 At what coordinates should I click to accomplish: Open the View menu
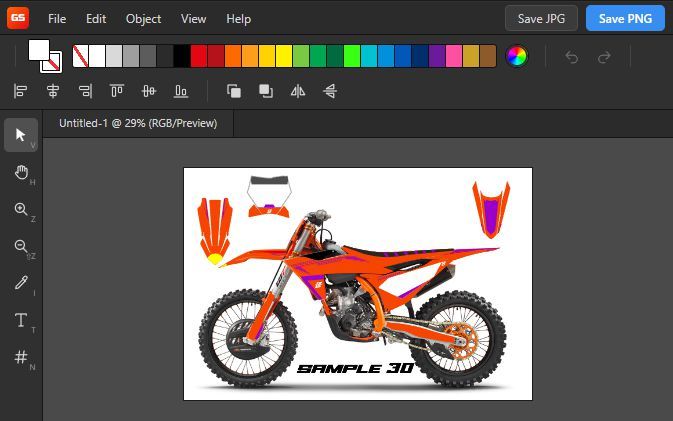193,19
